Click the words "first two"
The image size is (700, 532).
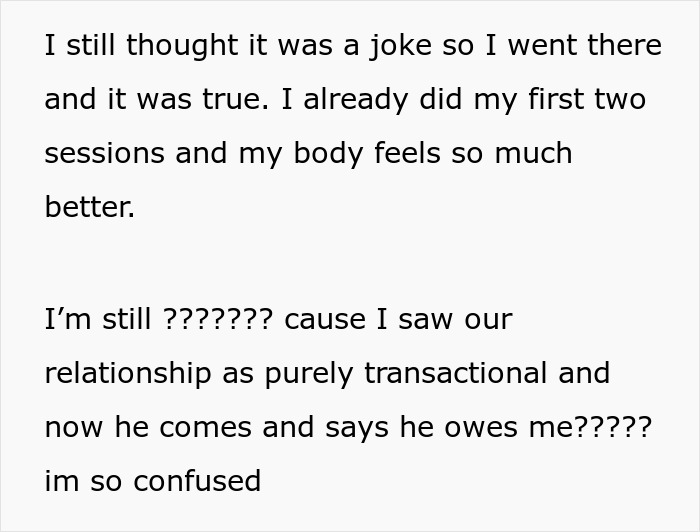click(x=572, y=100)
